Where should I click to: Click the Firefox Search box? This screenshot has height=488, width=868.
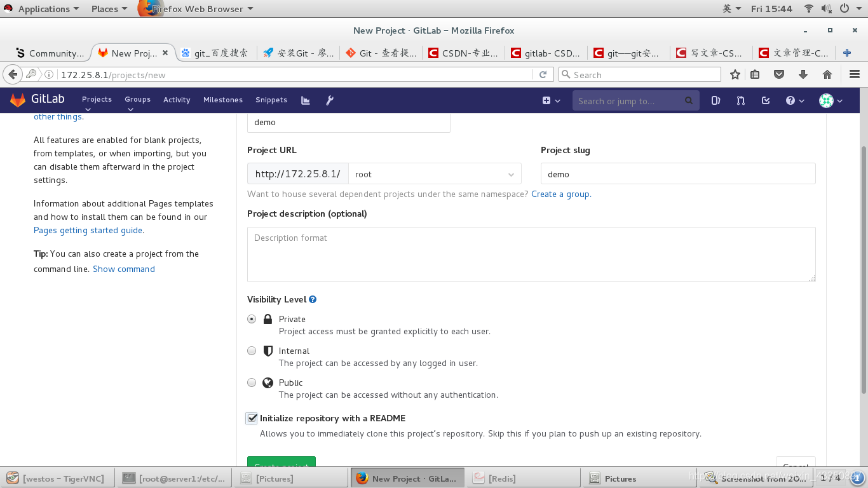coord(639,74)
